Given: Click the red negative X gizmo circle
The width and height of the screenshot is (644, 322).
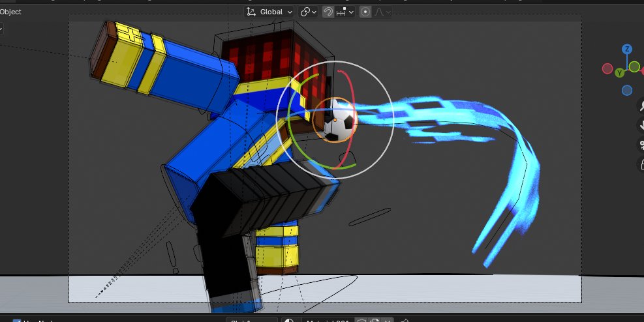Looking at the screenshot, I should click(x=607, y=68).
